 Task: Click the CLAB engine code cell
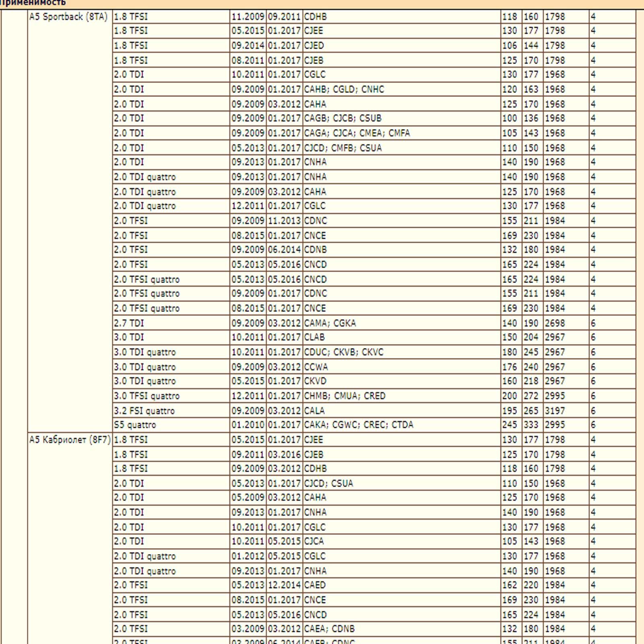(314, 337)
